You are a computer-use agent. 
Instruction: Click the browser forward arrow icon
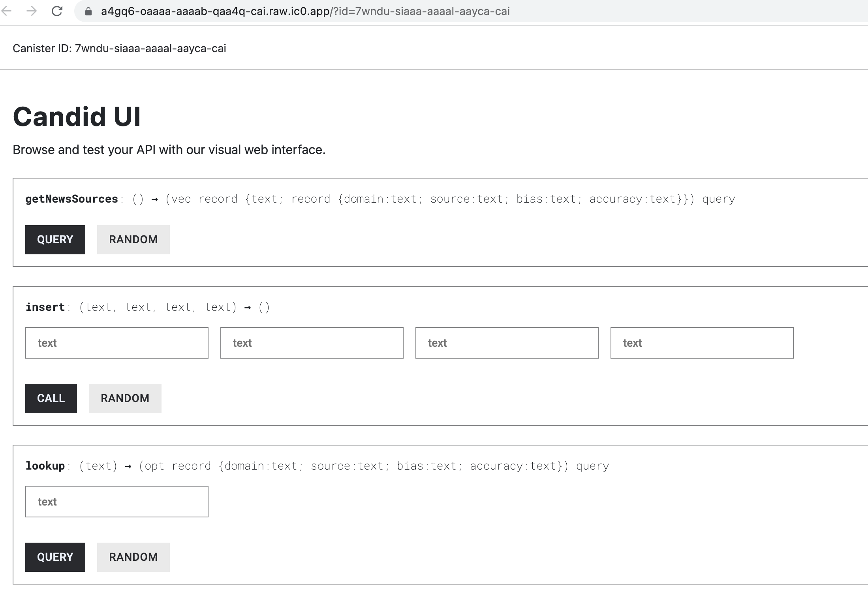point(31,11)
